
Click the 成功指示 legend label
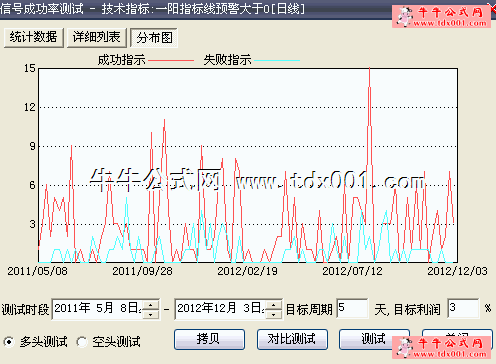click(x=121, y=60)
